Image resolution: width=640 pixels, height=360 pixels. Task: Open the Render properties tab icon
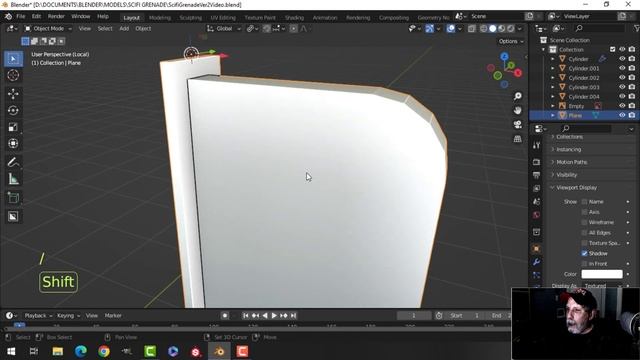pos(536,162)
